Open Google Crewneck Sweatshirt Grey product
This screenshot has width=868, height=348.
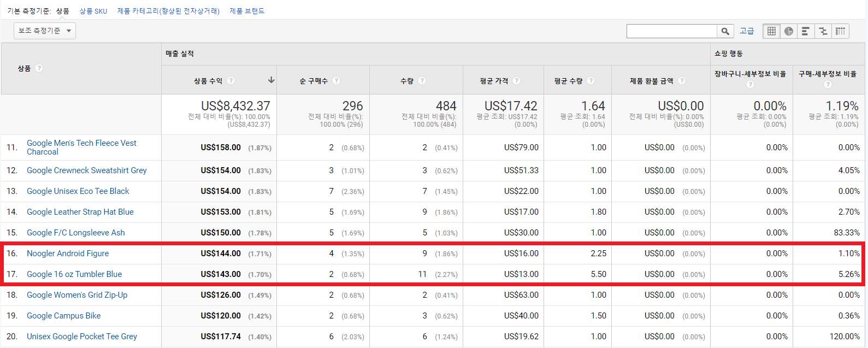point(87,170)
